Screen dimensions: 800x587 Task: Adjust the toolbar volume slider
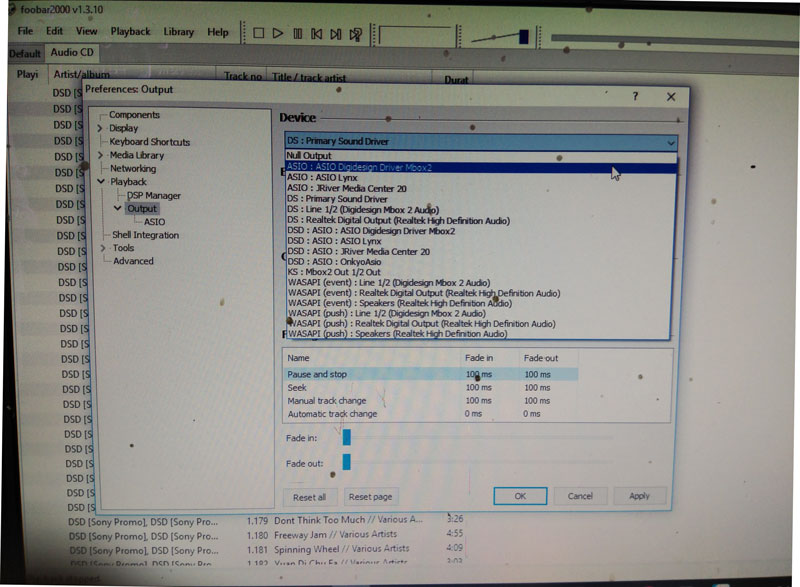pos(524,37)
